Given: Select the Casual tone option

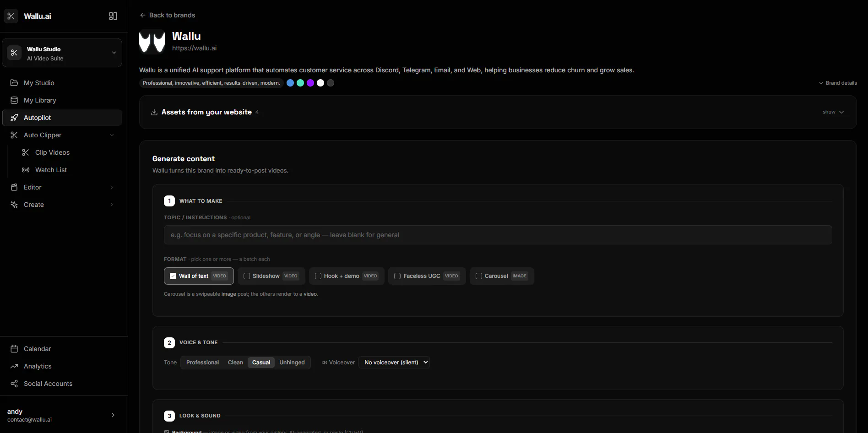Looking at the screenshot, I should click(x=261, y=363).
